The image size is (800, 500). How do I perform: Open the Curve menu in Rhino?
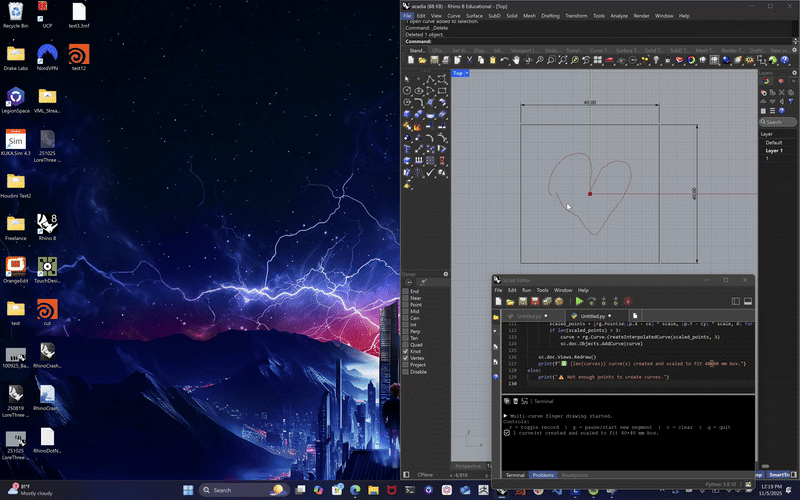pyautogui.click(x=454, y=16)
